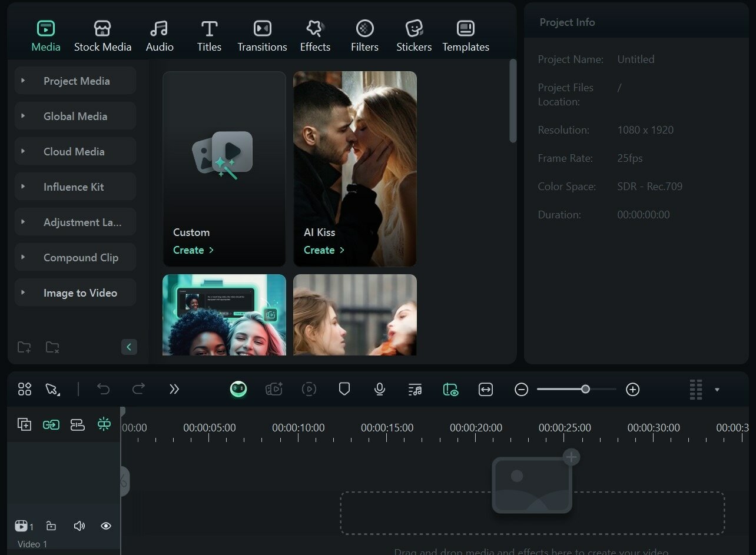Click the render preview icon
756x555 pixels.
[309, 389]
